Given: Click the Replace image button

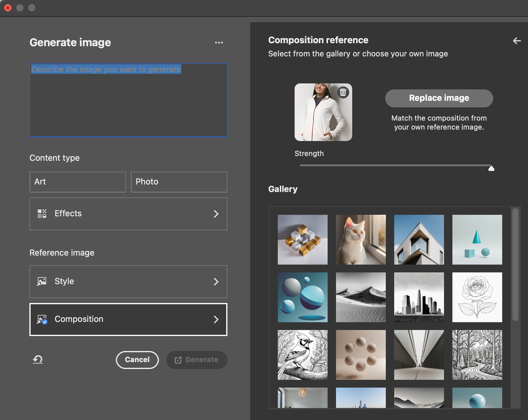Looking at the screenshot, I should 439,98.
